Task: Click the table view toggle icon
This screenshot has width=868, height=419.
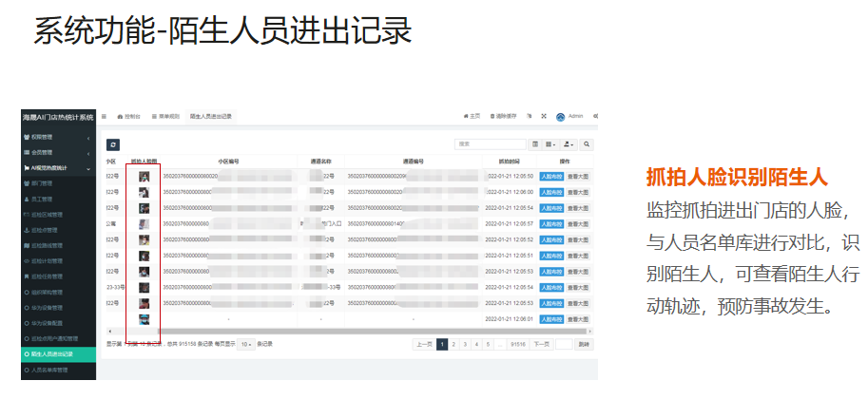Action: tap(535, 143)
